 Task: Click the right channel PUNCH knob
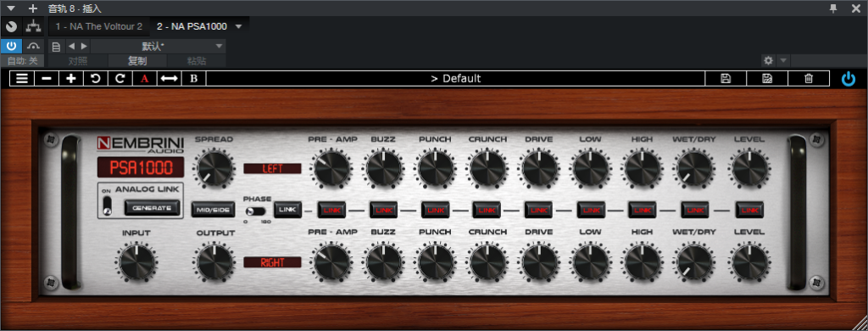(x=435, y=261)
